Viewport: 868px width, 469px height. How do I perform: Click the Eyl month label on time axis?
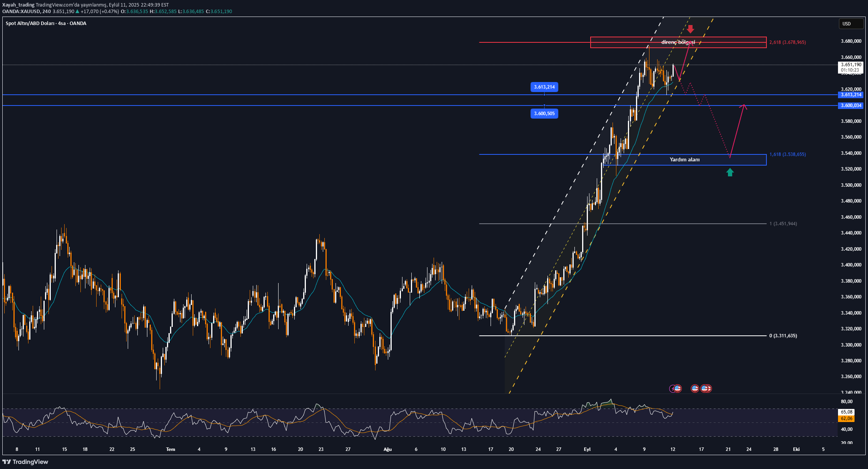point(587,449)
